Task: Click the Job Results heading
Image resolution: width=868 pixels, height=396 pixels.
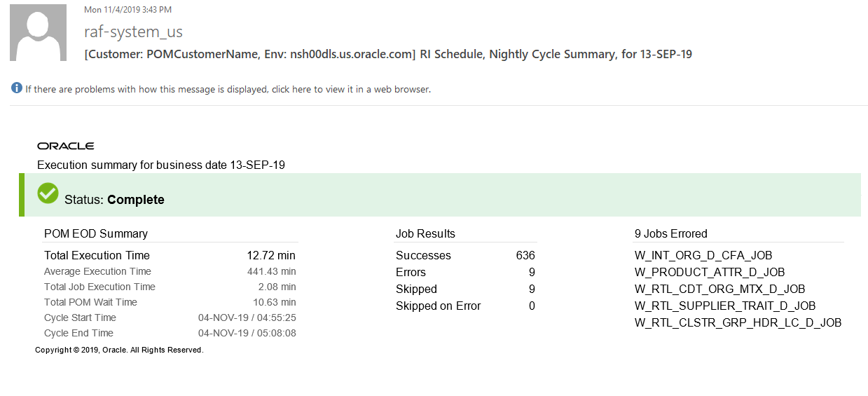Action: (x=425, y=234)
